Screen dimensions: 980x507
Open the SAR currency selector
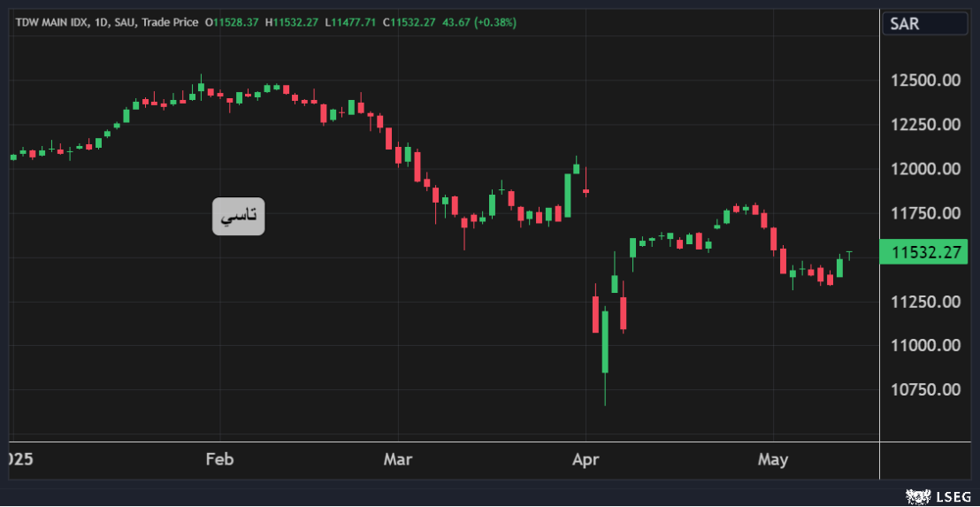point(924,24)
